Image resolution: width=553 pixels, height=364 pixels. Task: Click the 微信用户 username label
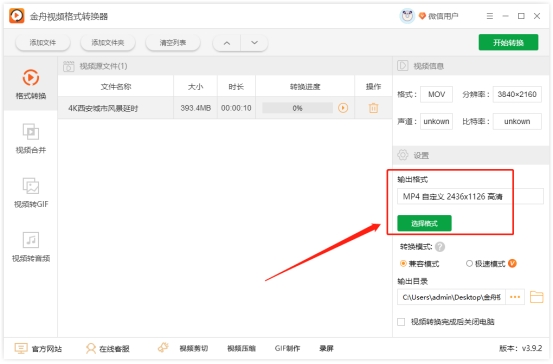tap(443, 16)
